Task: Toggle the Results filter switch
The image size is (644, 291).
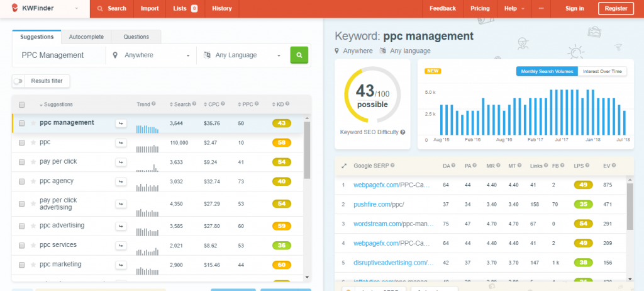Action: [x=18, y=81]
